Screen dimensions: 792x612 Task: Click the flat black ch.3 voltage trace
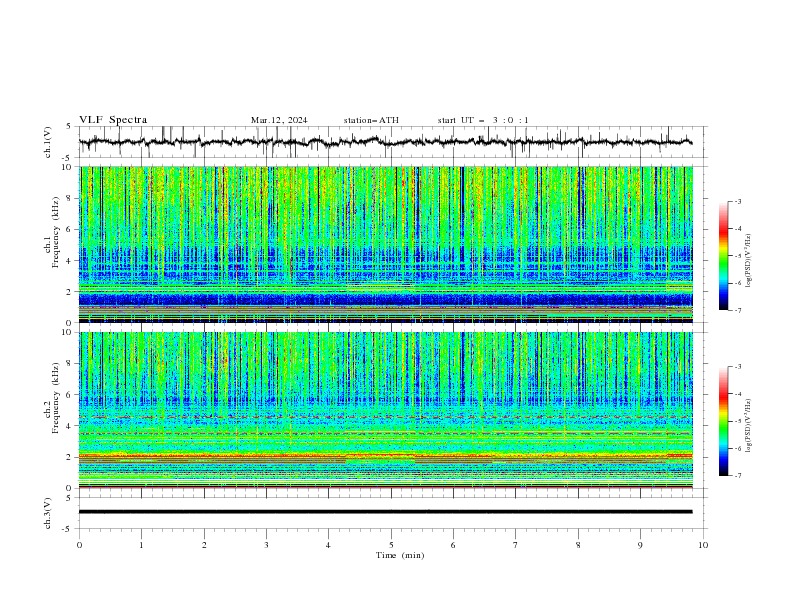point(385,512)
